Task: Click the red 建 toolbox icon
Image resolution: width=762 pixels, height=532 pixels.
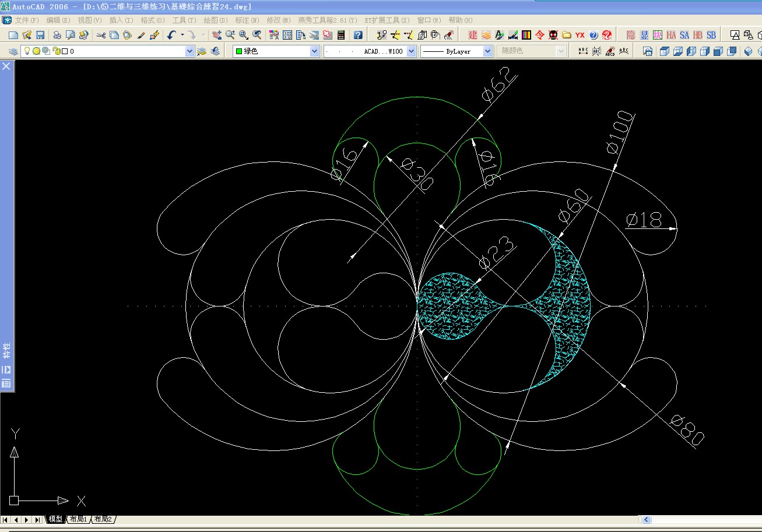Action: (x=473, y=35)
